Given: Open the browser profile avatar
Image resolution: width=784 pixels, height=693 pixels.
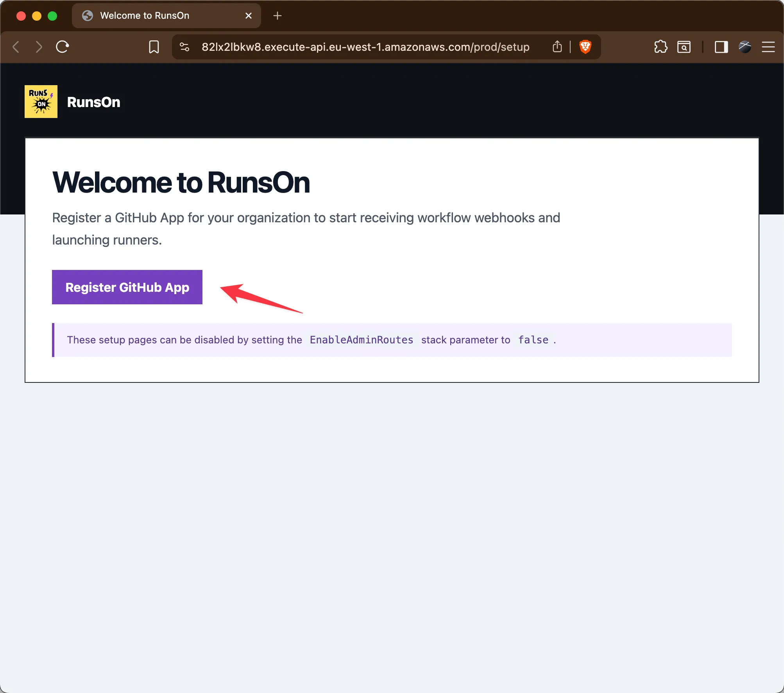Looking at the screenshot, I should pos(745,47).
